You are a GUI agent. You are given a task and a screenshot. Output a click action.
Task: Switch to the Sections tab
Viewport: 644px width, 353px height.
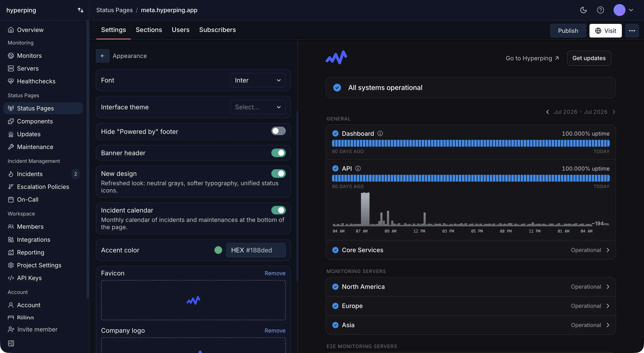pos(149,30)
